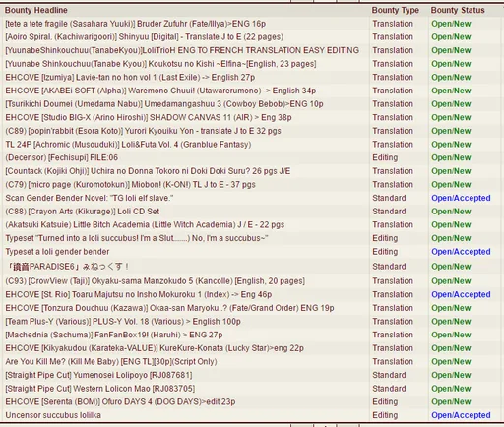Open the Ofuro DAYS 4 (DOG DAYS) bounty
Screen dimensions: 504x427
coord(120,402)
